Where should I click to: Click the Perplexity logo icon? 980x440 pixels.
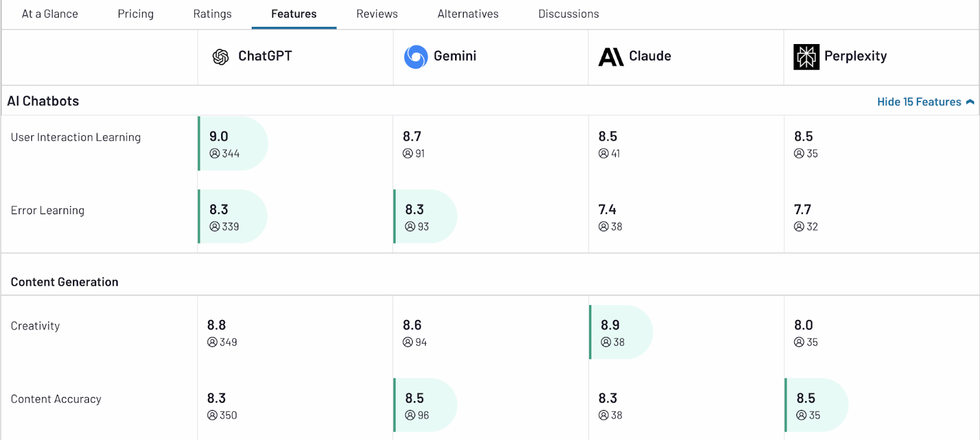click(806, 57)
